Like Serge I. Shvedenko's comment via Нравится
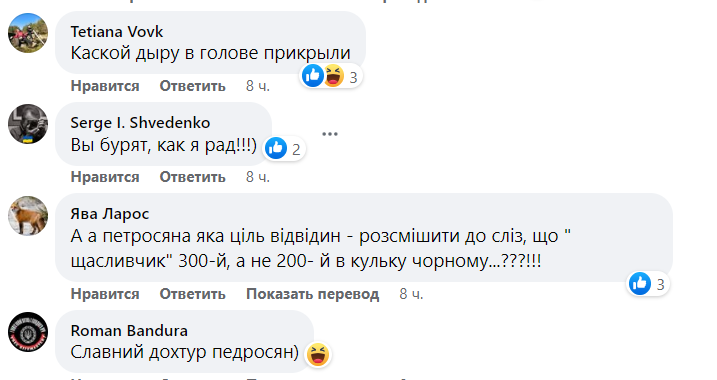The height and width of the screenshot is (380, 717). (105, 177)
